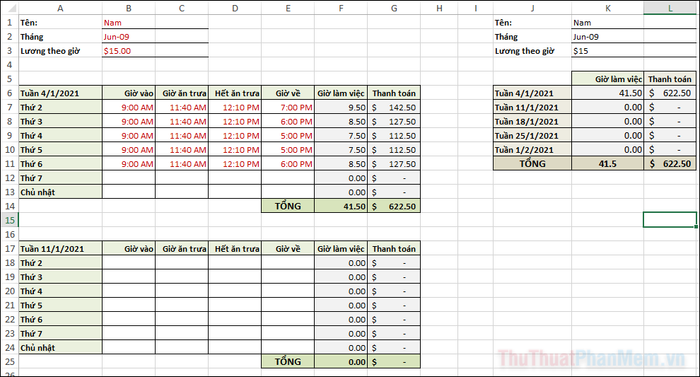Select row 6 header

pyautogui.click(x=9, y=93)
